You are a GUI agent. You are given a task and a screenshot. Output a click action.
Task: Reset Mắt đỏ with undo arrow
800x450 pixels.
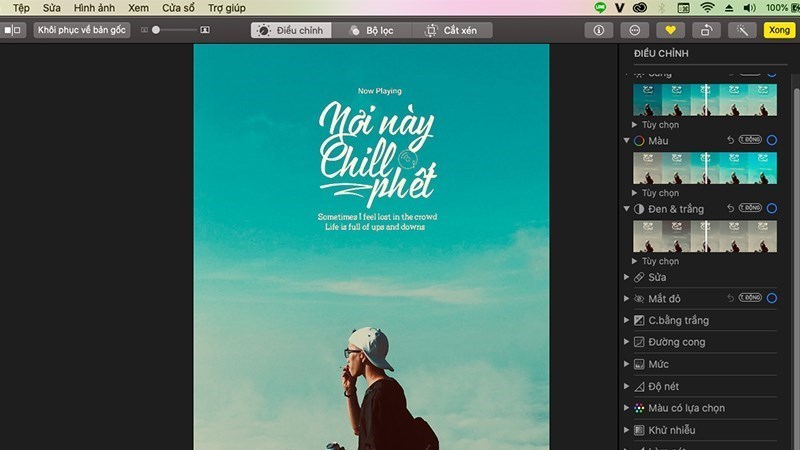tap(731, 298)
